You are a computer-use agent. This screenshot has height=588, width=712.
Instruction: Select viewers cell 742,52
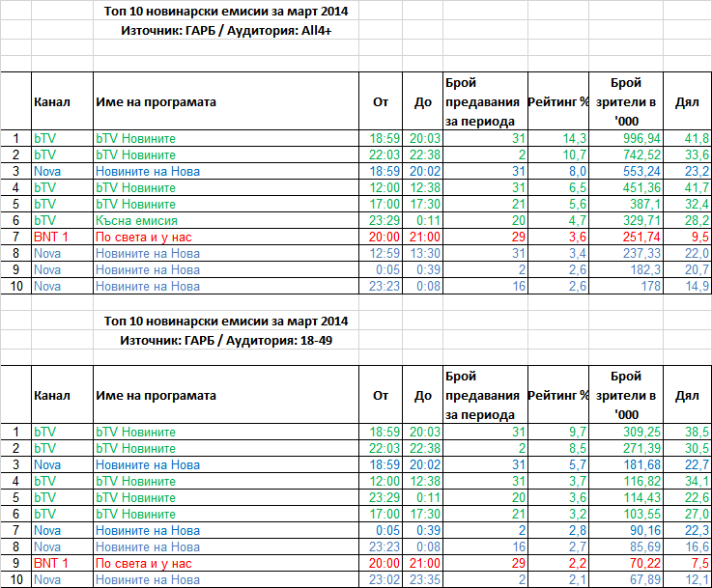point(641,154)
